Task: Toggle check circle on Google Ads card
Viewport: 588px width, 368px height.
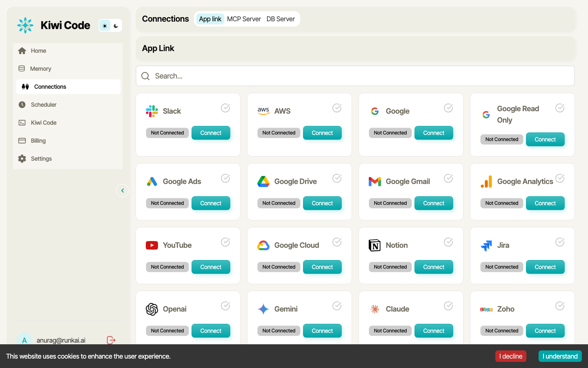Action: [x=225, y=178]
